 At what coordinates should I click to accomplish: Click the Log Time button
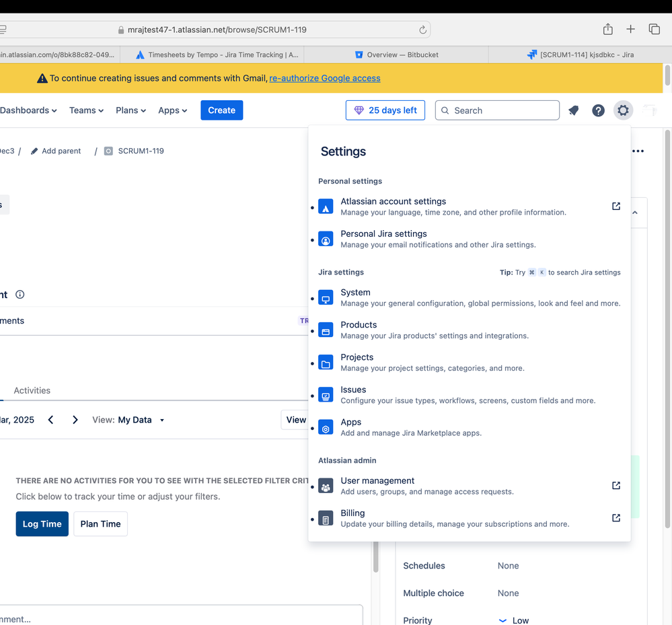tap(42, 524)
